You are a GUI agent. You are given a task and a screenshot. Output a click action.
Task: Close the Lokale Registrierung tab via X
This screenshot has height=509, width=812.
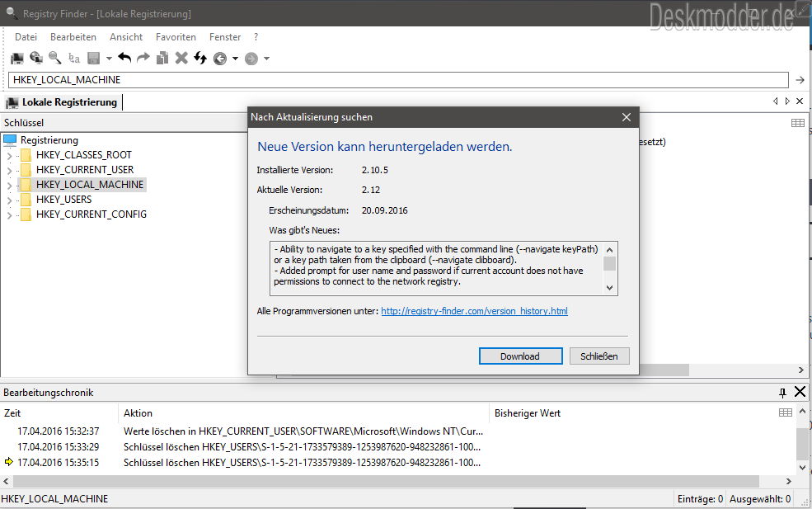click(800, 101)
